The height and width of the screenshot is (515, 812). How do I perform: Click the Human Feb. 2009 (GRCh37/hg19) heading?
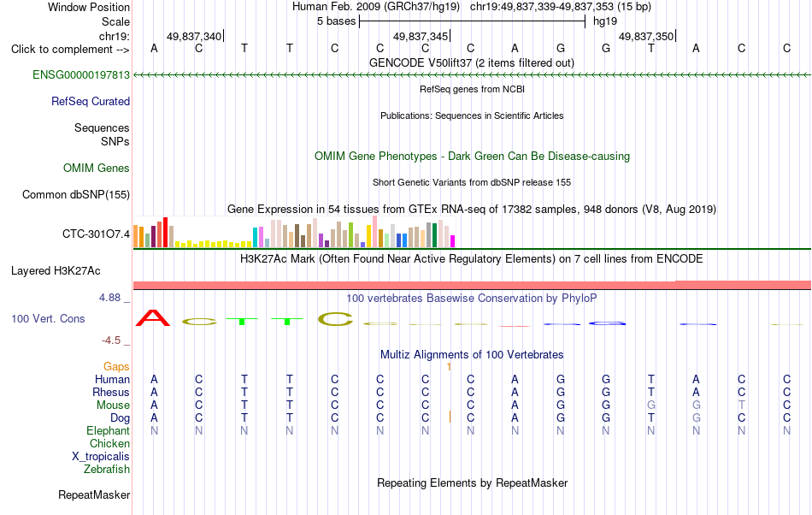376,7
